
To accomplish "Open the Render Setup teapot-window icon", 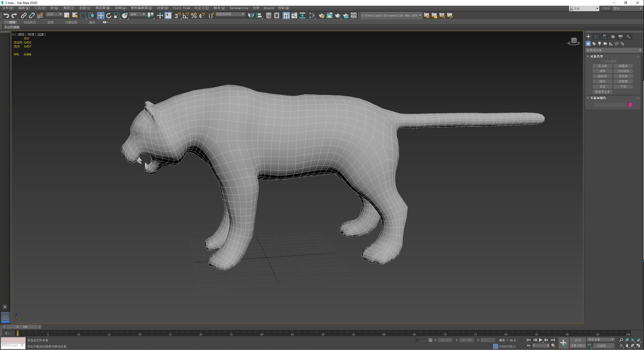I will 321,15.
